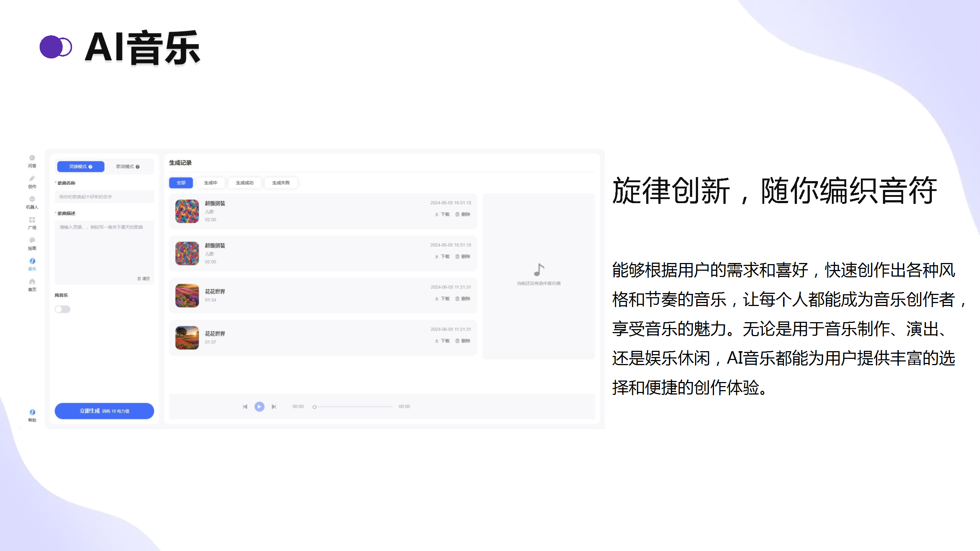Download the first 超级拼装 song
Viewport: 980px width, 551px height.
click(x=443, y=215)
